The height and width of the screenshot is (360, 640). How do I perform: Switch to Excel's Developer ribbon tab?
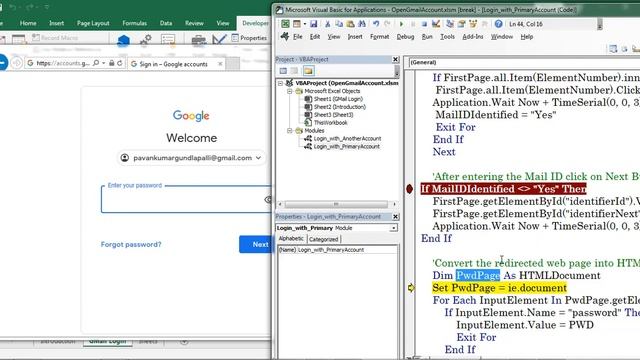pos(255,23)
